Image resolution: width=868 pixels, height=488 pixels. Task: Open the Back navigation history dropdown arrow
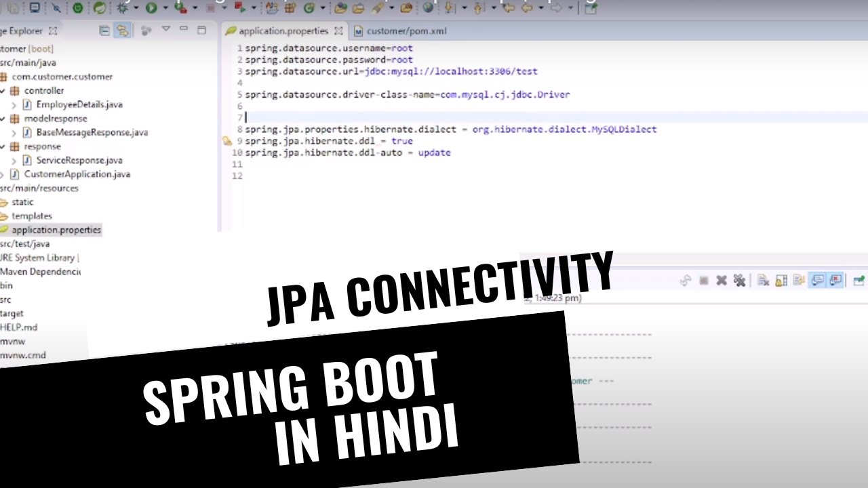540,8
